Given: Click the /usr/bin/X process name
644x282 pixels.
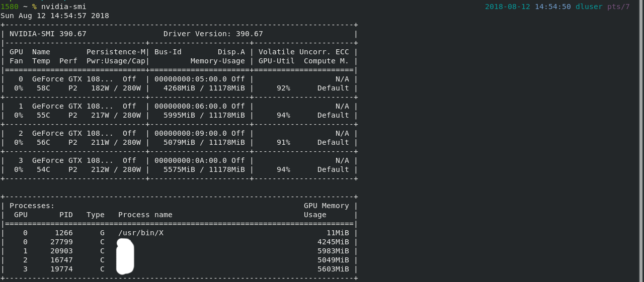Looking at the screenshot, I should [x=141, y=233].
